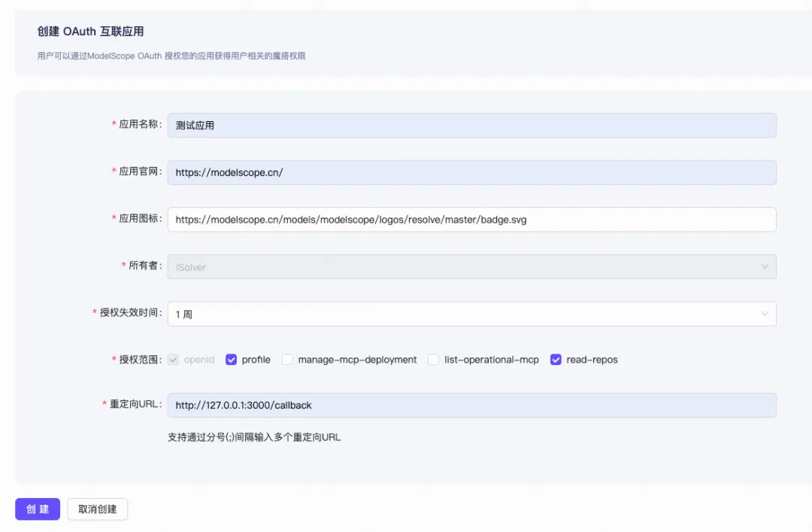Check the list-operational-mcp scope
The height and width of the screenshot is (532, 812).
(x=434, y=360)
